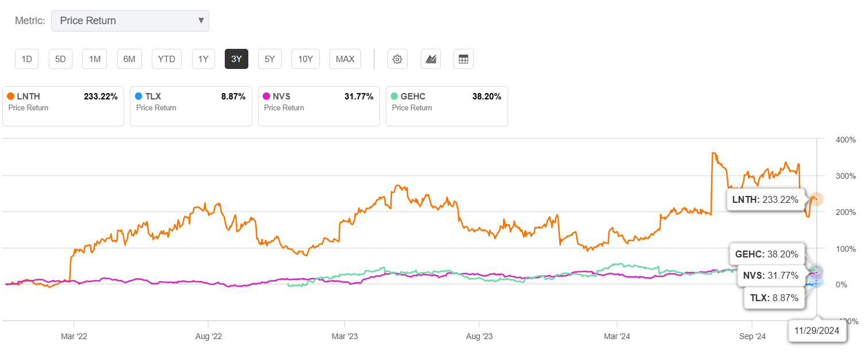
Task: Toggle the TLX series legend card
Action: coord(191,106)
